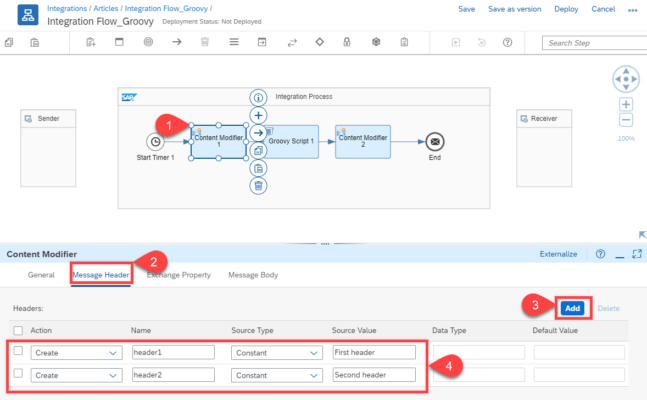Click the information icon above Content Modifier 1
Screen dimensions: 647x400
(x=258, y=98)
